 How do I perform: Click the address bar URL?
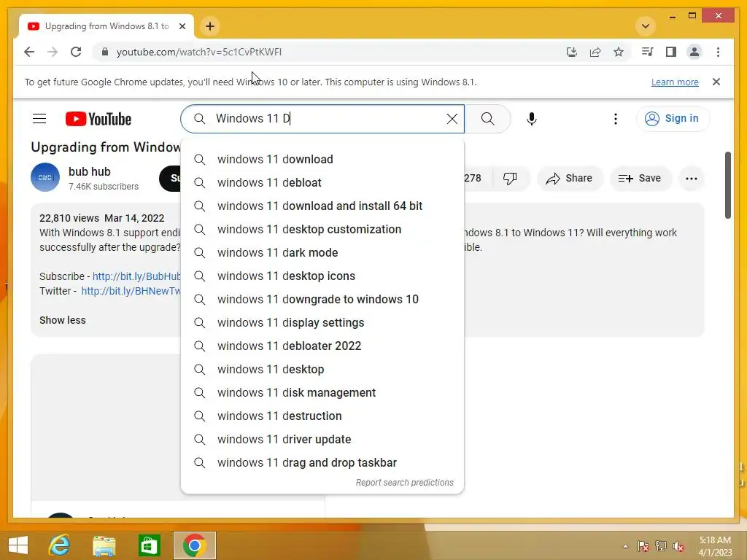coord(199,52)
